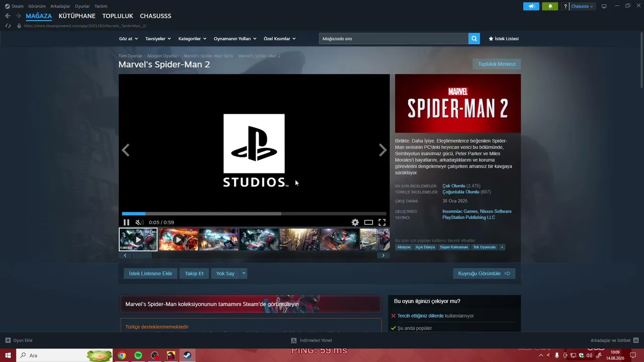Reload the store page
The height and width of the screenshot is (362, 644).
click(x=8, y=26)
